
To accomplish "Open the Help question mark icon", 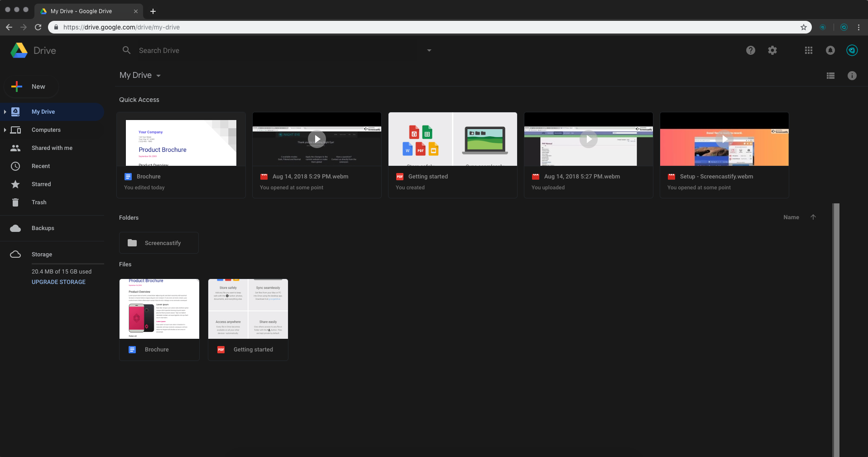I will [x=751, y=50].
